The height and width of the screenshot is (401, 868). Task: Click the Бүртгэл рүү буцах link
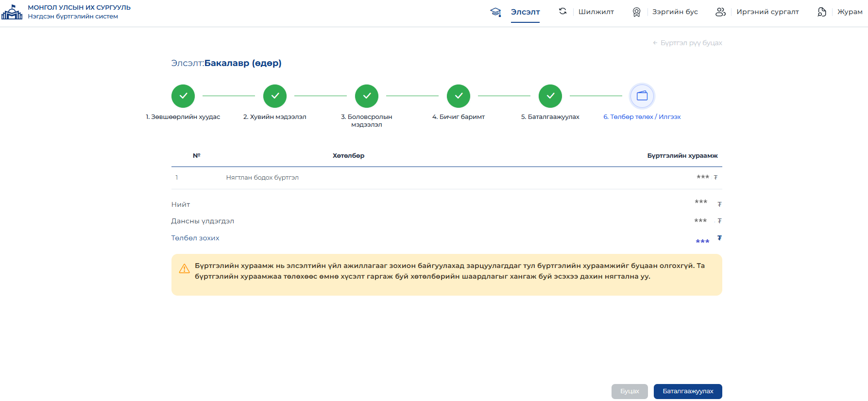pyautogui.click(x=687, y=43)
